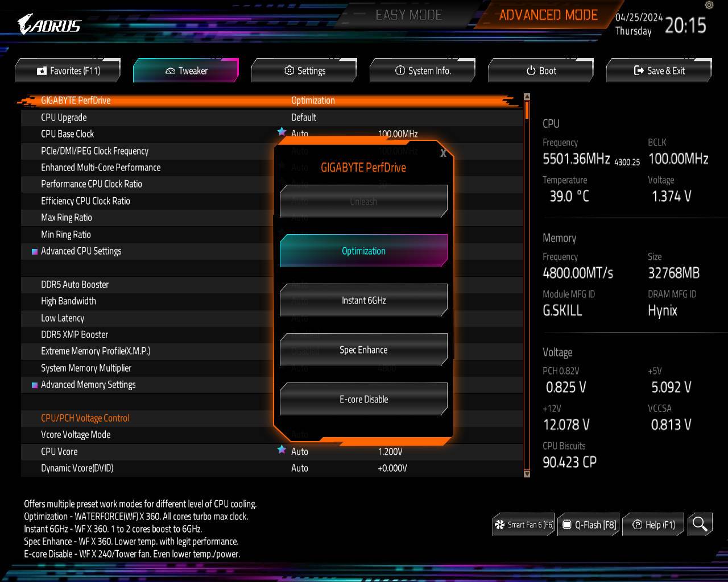Viewport: 728px width, 582px height.
Task: Click the Dynamic Vcore offset +0.000V
Action: pos(392,468)
